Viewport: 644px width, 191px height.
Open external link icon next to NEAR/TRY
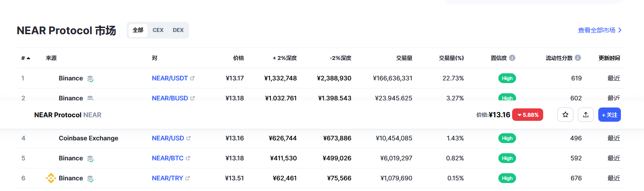click(187, 178)
